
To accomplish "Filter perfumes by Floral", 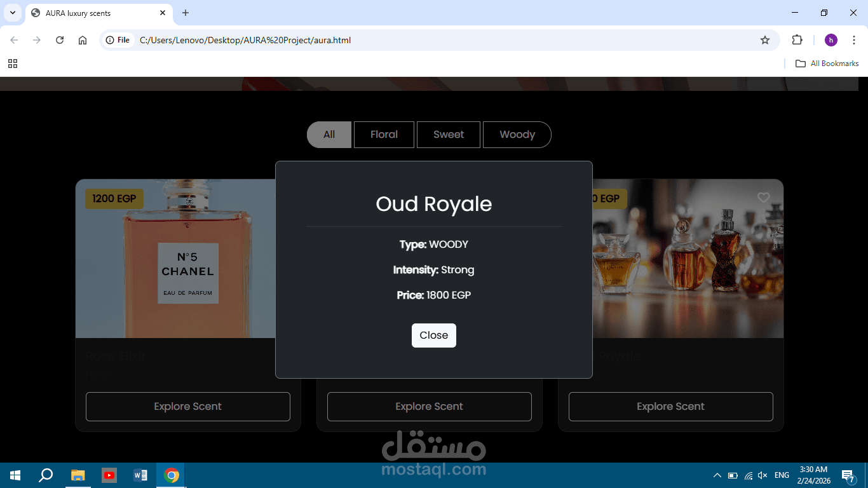I will click(x=384, y=135).
